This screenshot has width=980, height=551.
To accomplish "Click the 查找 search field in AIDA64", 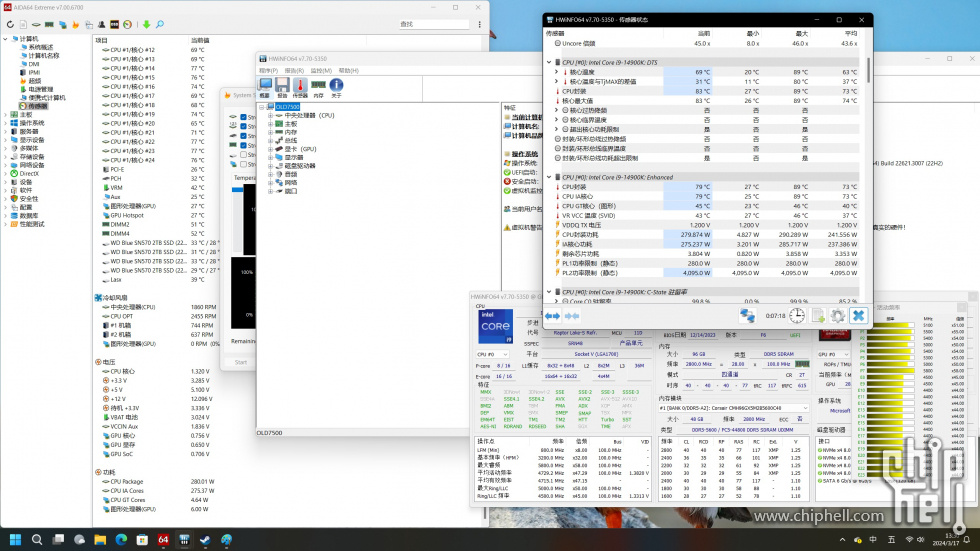I will (434, 24).
